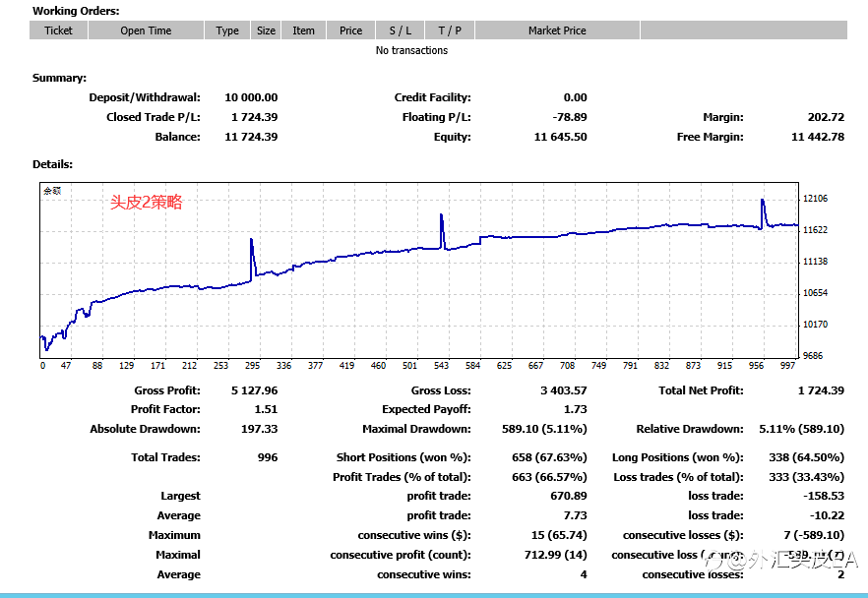Viewport: 868px width, 598px height.
Task: Click the Price column header
Action: tap(351, 30)
